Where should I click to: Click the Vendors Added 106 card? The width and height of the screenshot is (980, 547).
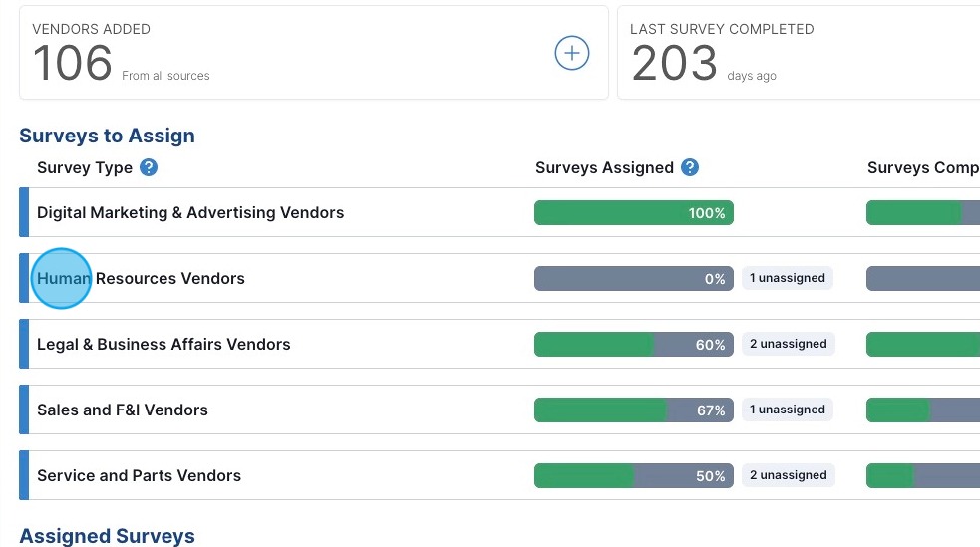(x=299, y=53)
